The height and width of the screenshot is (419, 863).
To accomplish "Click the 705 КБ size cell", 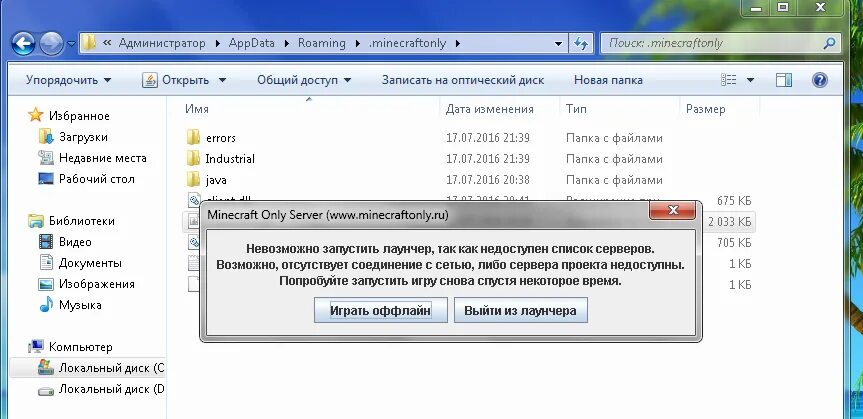I will [x=734, y=243].
